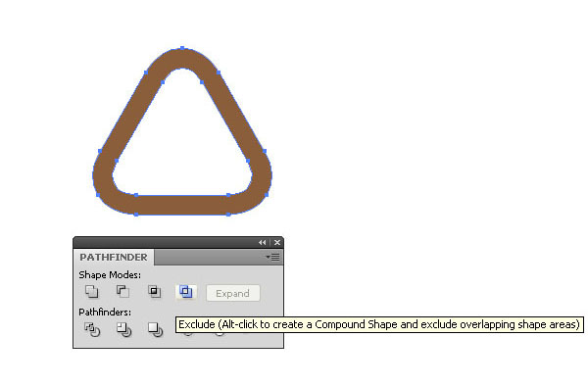Screen dimensions: 588x386
Task: Click right anchor point on triangle's bottom outer edge
Action: (x=228, y=215)
